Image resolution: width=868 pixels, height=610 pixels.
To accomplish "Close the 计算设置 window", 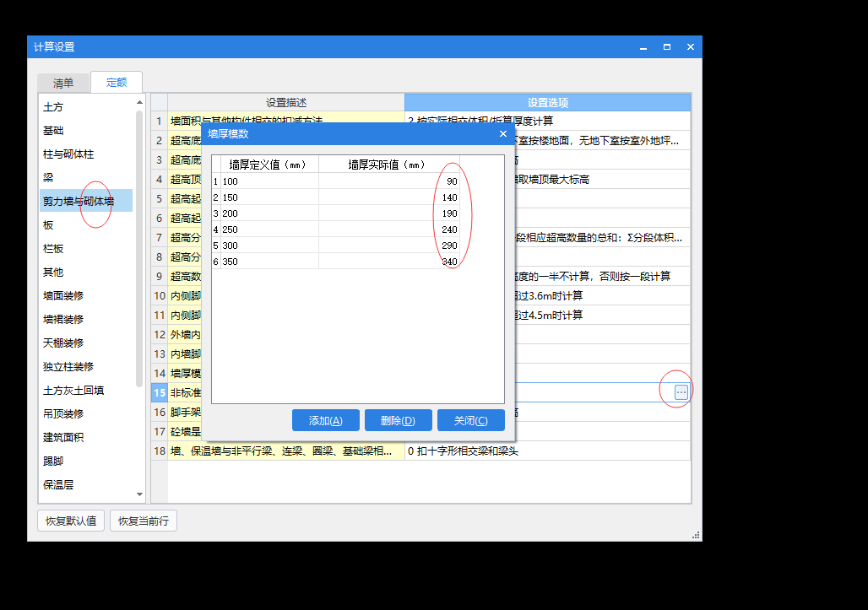I will point(691,47).
